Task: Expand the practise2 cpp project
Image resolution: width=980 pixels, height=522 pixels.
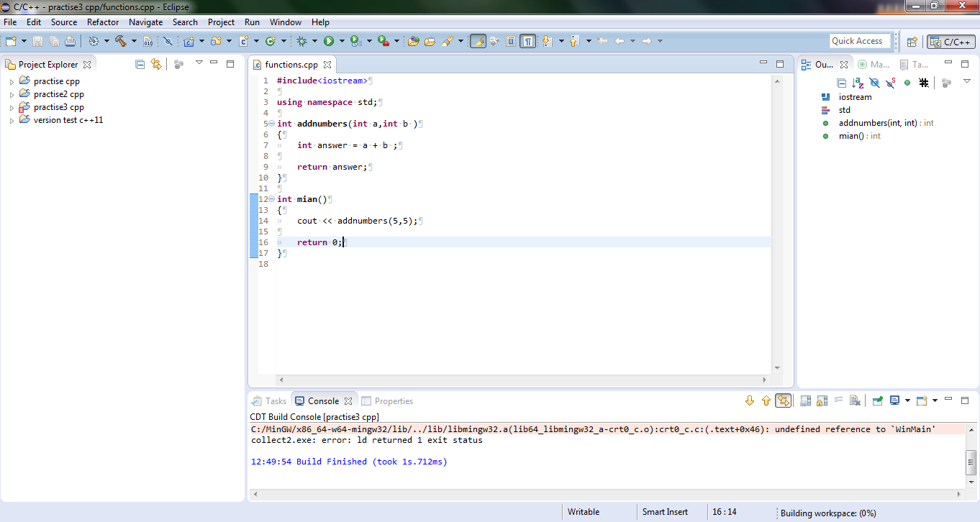Action: click(x=12, y=95)
